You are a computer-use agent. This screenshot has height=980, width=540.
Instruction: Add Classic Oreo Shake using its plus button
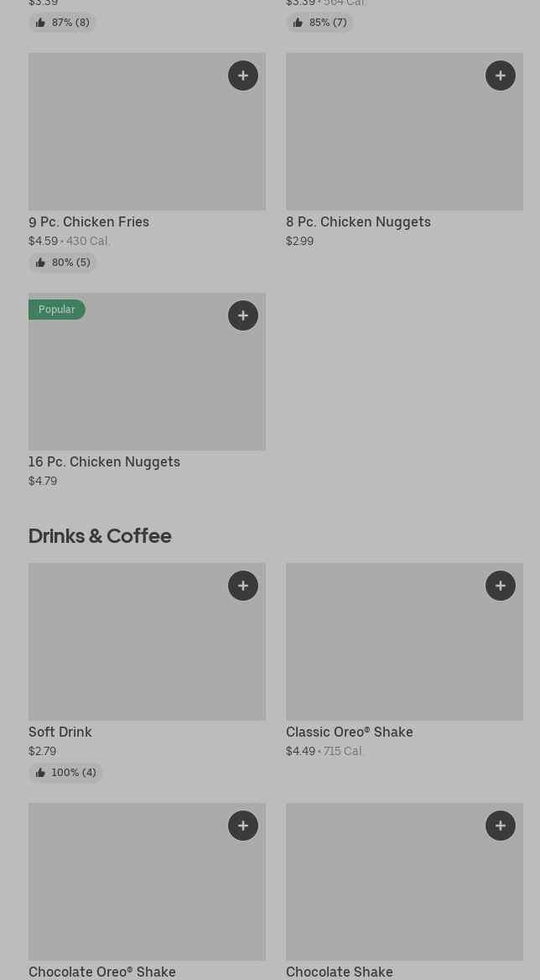click(x=501, y=586)
